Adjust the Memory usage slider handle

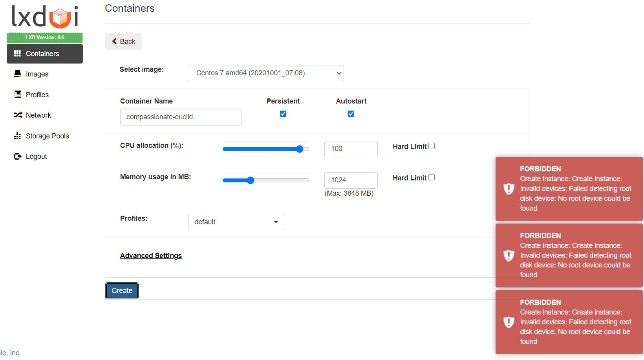coord(251,180)
